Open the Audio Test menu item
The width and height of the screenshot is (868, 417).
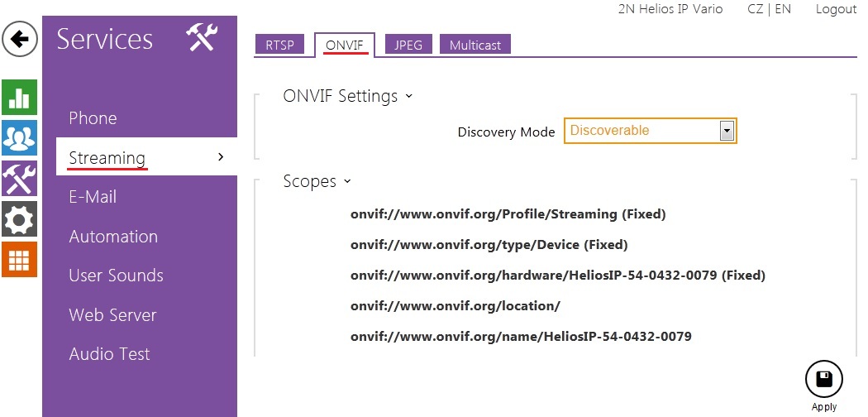click(109, 354)
